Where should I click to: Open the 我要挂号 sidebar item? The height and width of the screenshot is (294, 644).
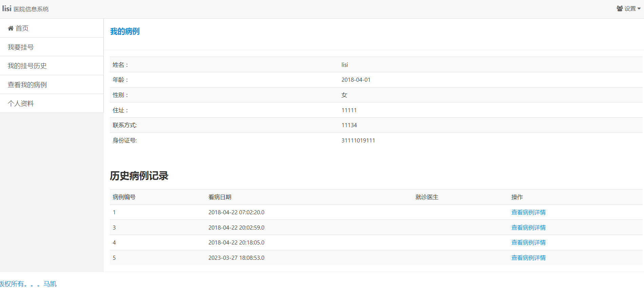point(52,47)
